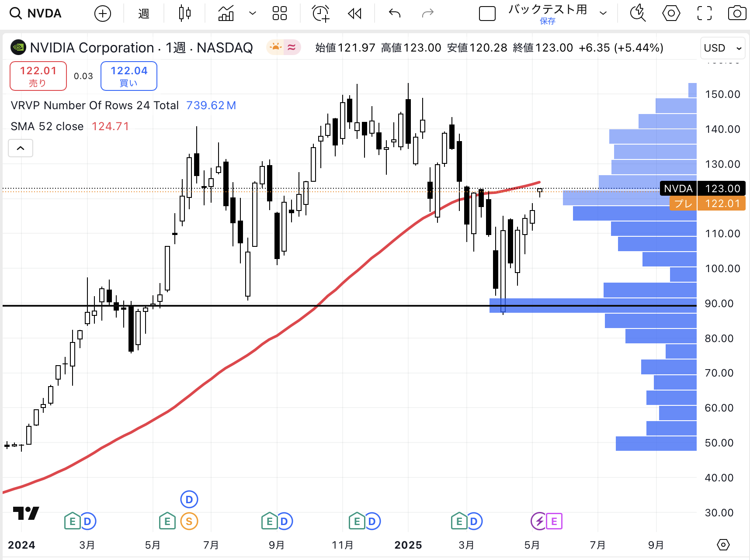Screen dimensions: 750x560
Task: Click the 2025 time axis label
Action: [x=408, y=545]
